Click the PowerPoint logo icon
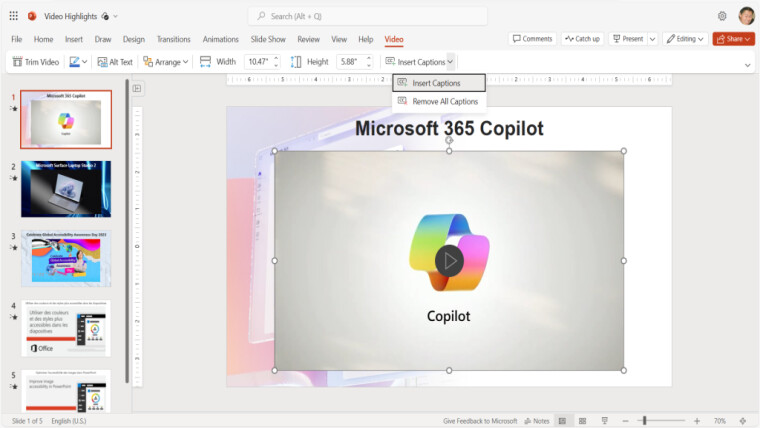Viewport: 760px width, 428px height. click(32, 16)
